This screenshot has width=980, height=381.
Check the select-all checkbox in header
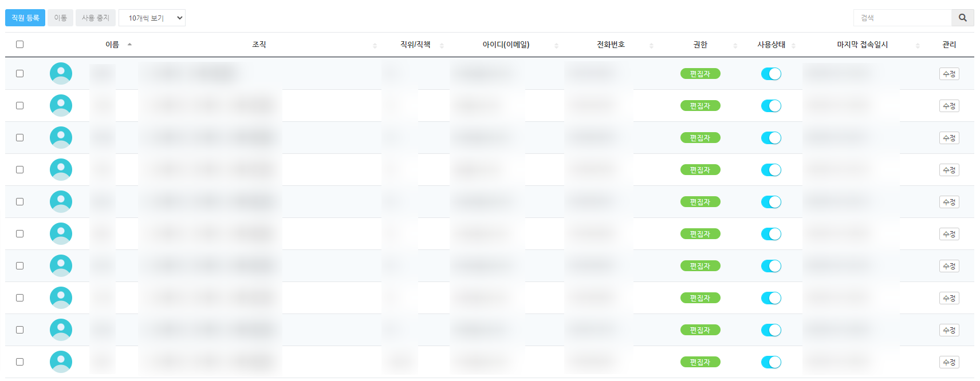coord(20,45)
